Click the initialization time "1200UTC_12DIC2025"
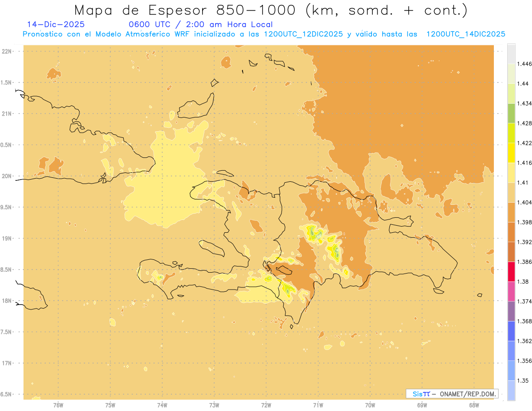 pyautogui.click(x=303, y=34)
